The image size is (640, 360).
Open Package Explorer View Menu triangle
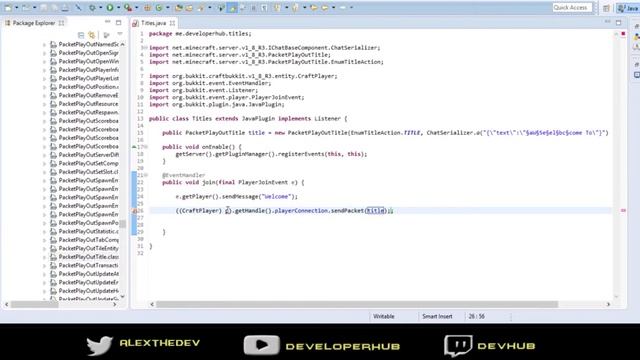[x=120, y=35]
